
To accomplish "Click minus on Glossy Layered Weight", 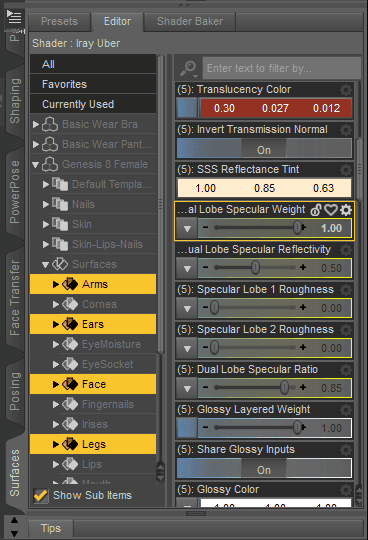I will tap(206, 427).
